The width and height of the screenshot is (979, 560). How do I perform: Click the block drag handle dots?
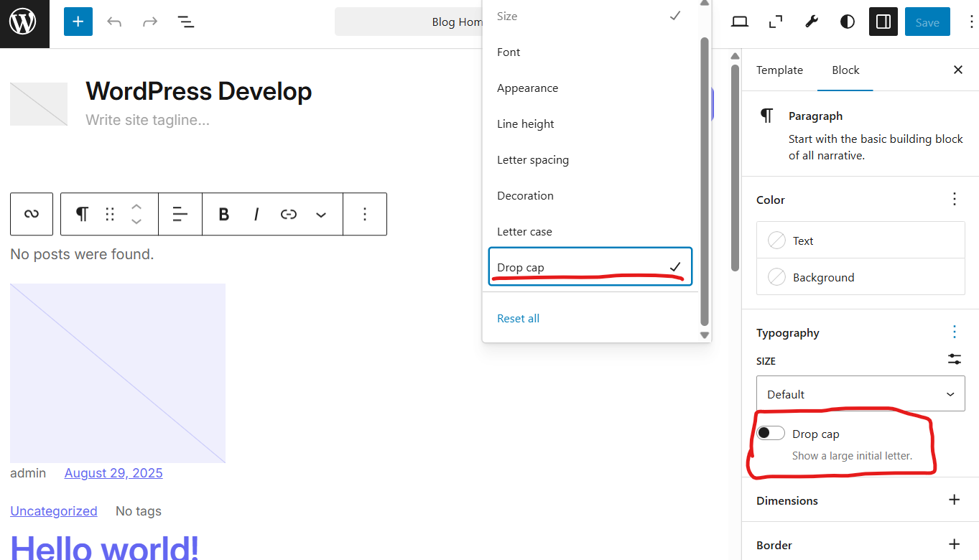110,214
